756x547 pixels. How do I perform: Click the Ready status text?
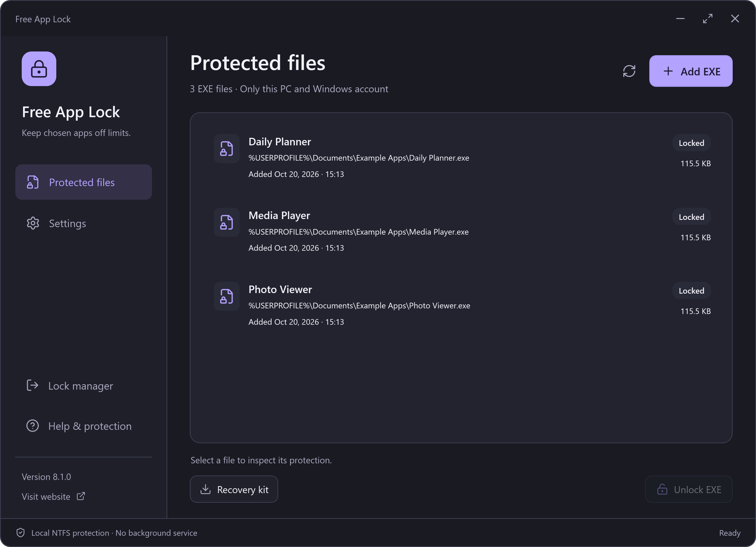tap(730, 533)
